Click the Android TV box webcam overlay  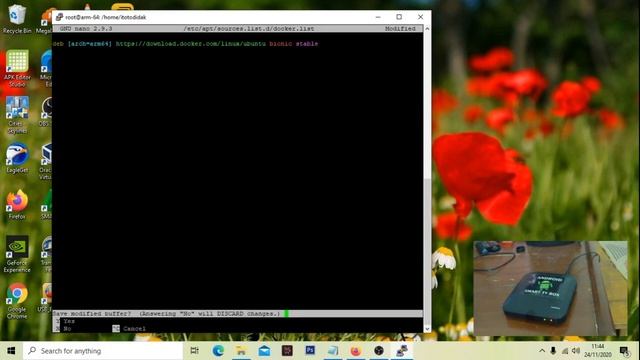(550, 288)
